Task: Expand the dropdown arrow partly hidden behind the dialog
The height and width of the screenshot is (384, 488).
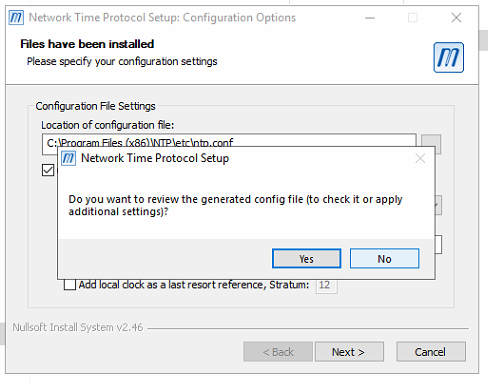Action: point(438,205)
